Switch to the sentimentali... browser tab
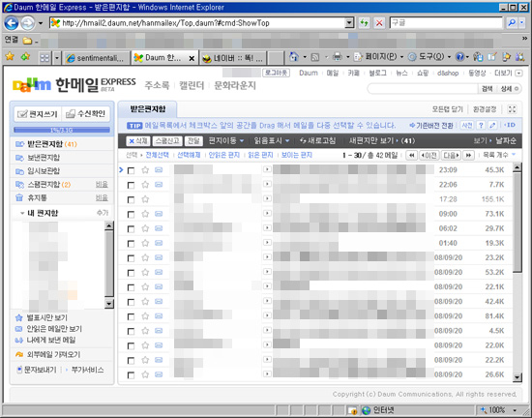Image resolution: width=532 pixels, height=418 pixels. point(98,58)
